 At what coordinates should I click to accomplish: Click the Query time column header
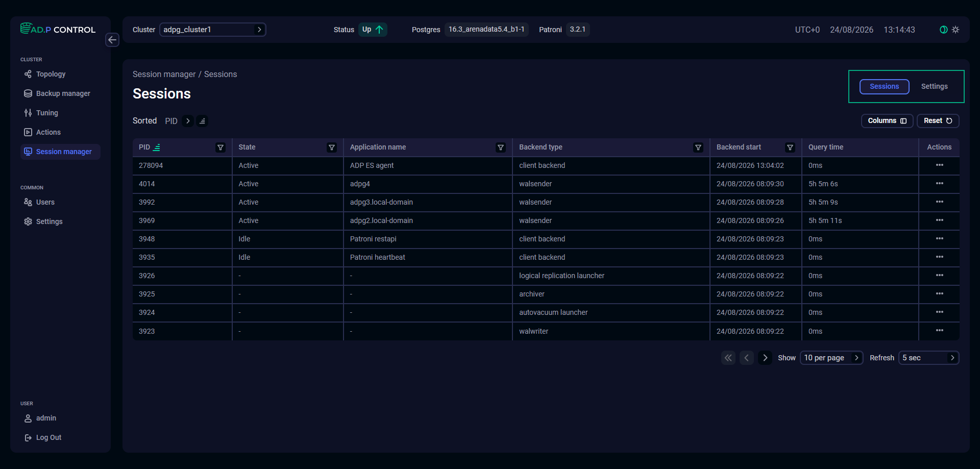(x=825, y=147)
